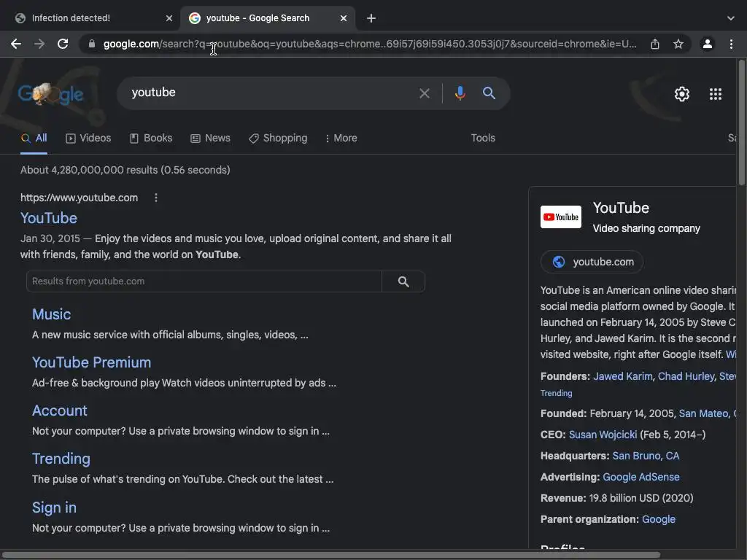
Task: Click the browser forward arrow
Action: (39, 44)
